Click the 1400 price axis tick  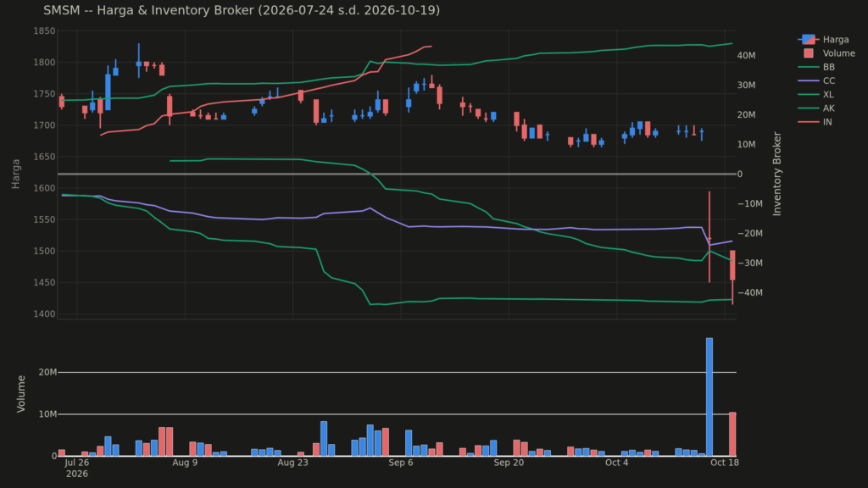pyautogui.click(x=44, y=314)
